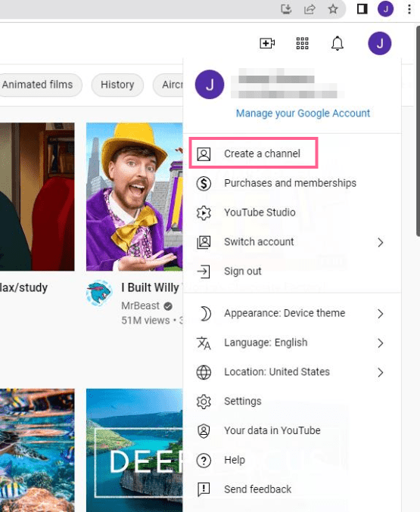420x512 pixels.
Task: Expand Location: United States chevron
Action: click(380, 372)
